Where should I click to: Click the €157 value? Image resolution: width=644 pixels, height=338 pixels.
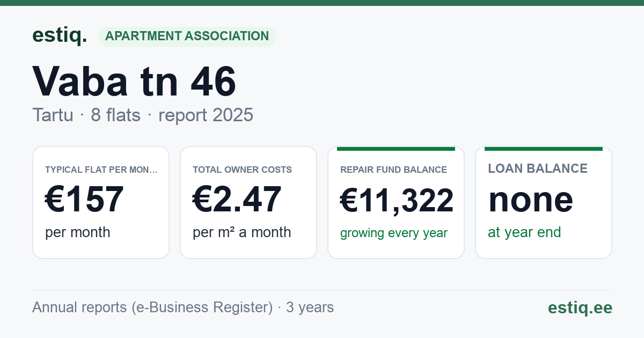[84, 199]
